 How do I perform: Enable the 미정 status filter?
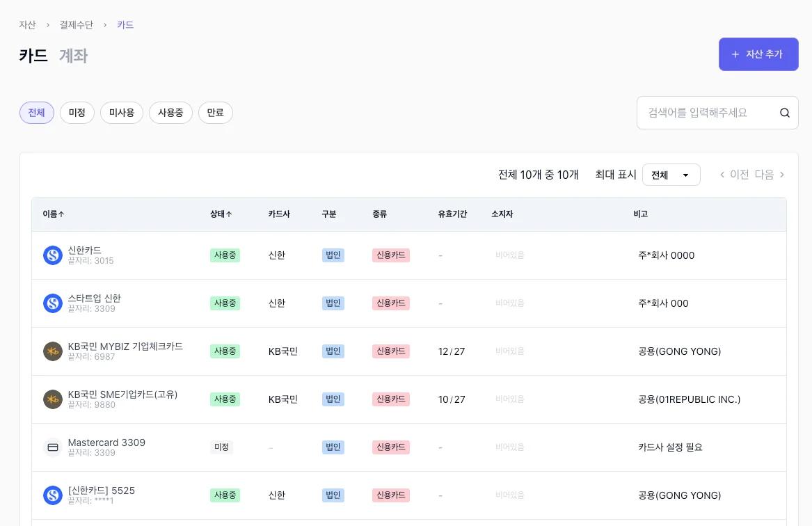coord(77,112)
